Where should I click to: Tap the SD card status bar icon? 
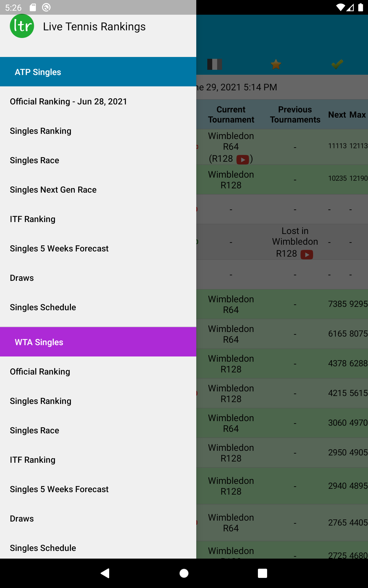(33, 7)
